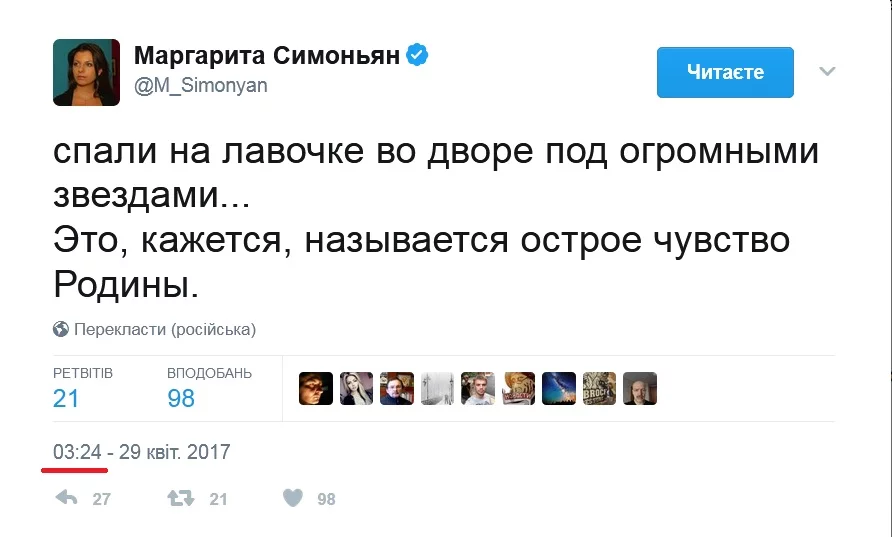Click the blue verified badge
Viewport: 892px width, 537px height.
pos(417,56)
